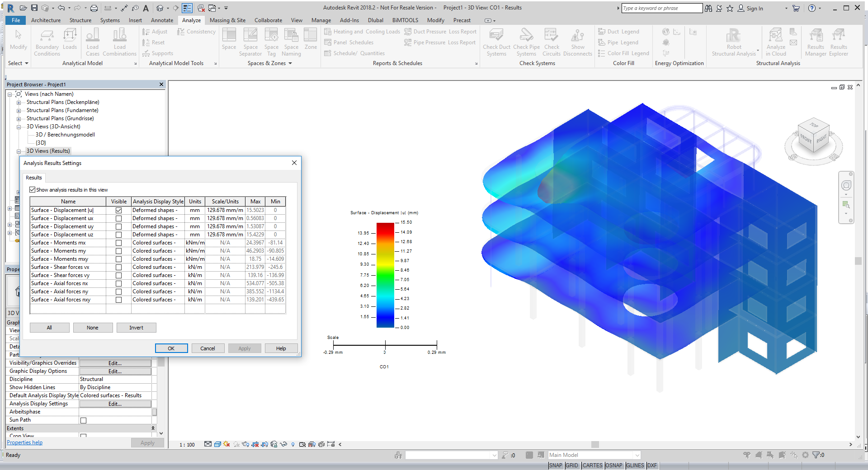
Task: Open the Main Model dropdown at bottom
Action: (637, 455)
